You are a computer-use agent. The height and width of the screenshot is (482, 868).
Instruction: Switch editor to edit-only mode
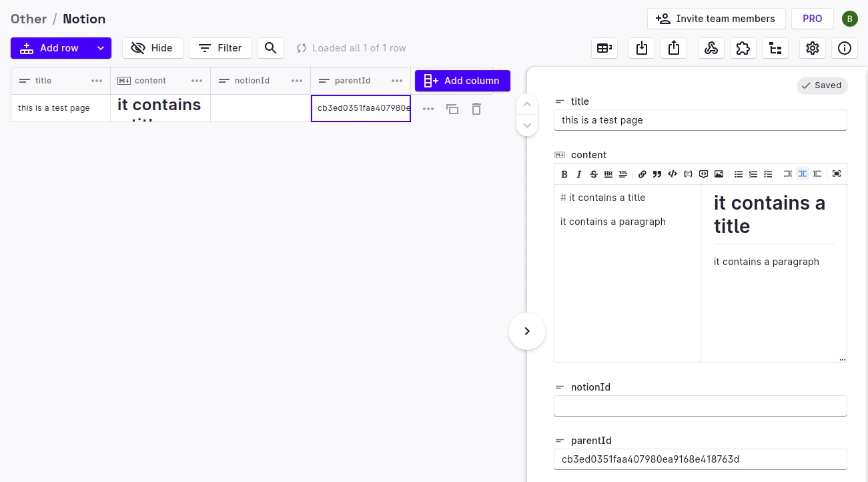click(x=788, y=174)
